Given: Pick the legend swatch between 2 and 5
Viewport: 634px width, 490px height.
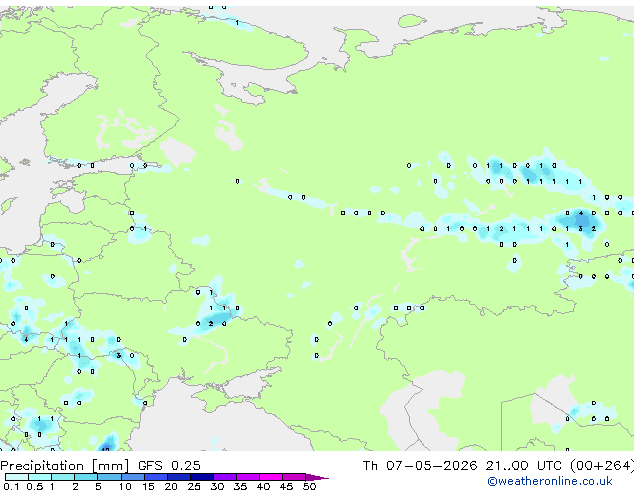Looking at the screenshot, I should [x=86, y=477].
